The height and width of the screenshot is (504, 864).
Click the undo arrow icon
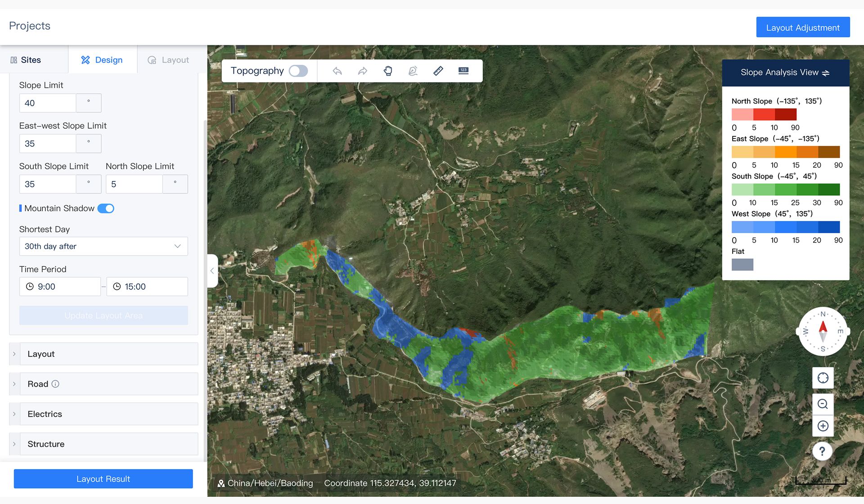pyautogui.click(x=337, y=71)
